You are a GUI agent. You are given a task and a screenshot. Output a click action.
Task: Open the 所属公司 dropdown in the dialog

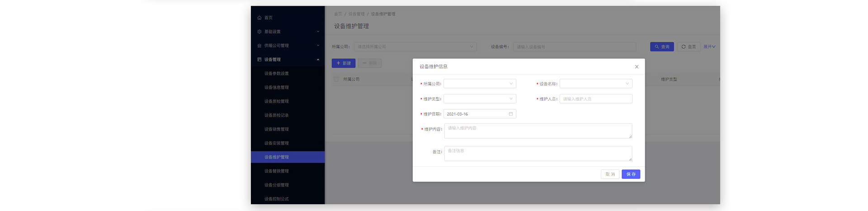(480, 84)
